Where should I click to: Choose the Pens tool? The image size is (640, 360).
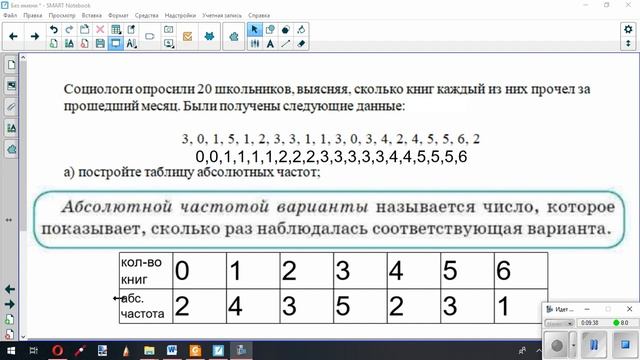point(255,43)
